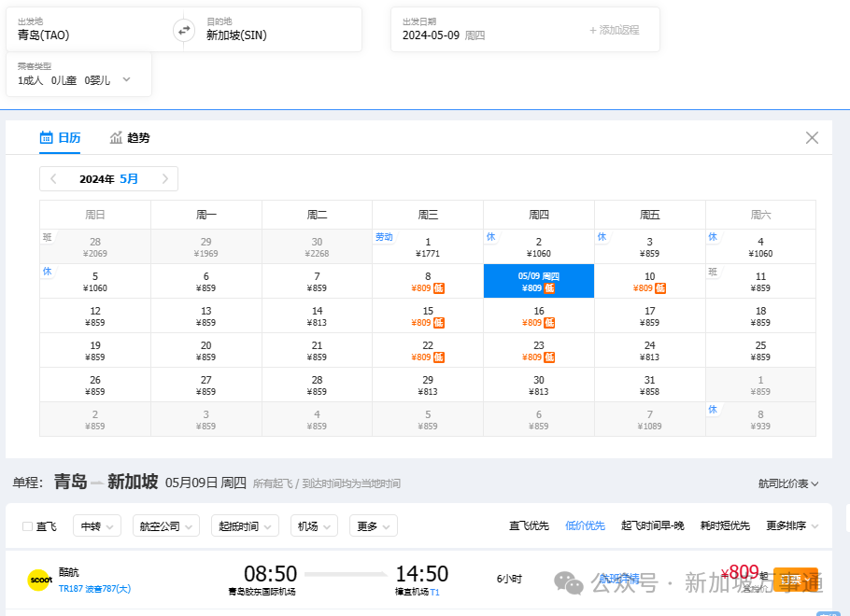The image size is (850, 616).
Task: Select May 23 with ¥809 fare
Action: [x=538, y=351]
